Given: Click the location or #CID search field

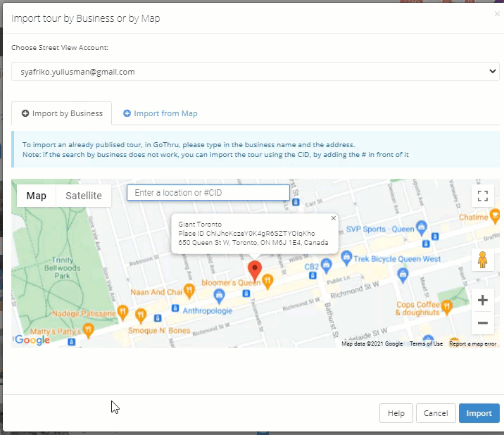Looking at the screenshot, I should pos(208,193).
